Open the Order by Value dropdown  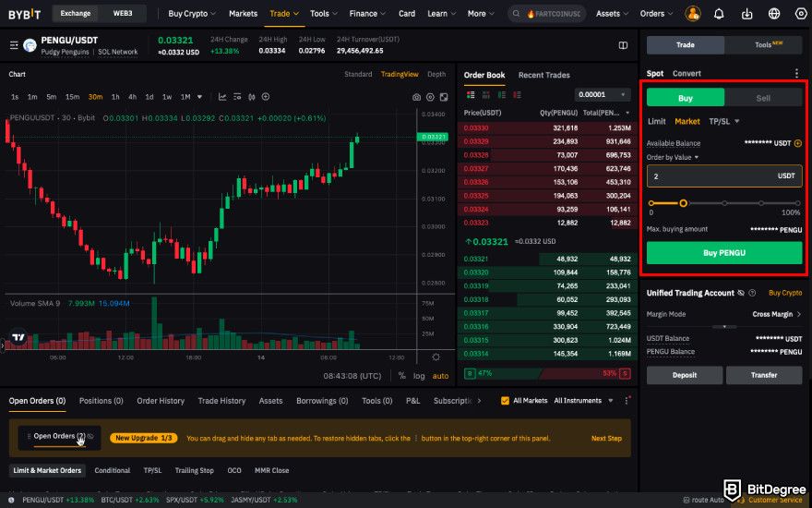coord(672,157)
